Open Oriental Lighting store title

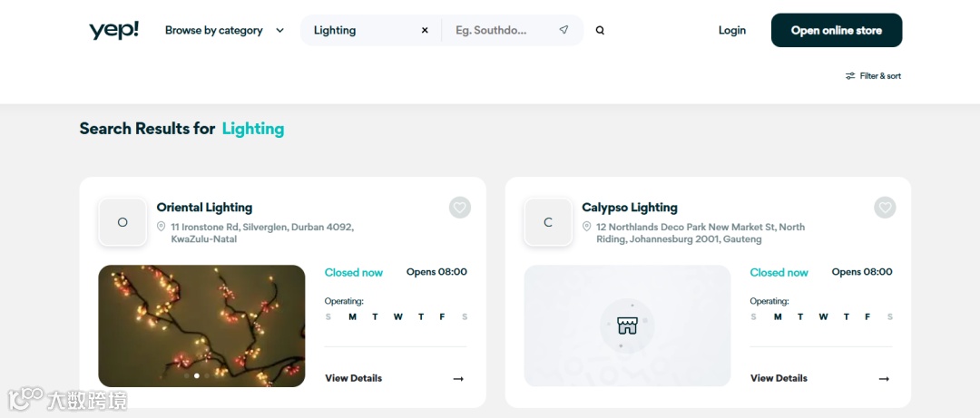[204, 208]
